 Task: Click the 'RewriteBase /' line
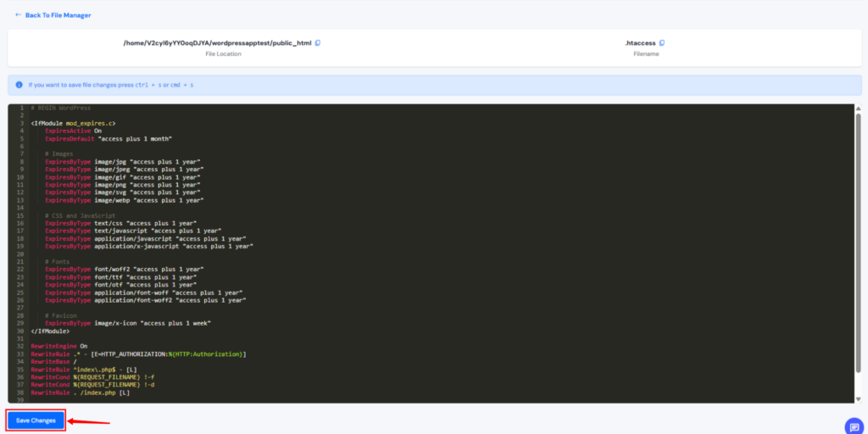pyautogui.click(x=52, y=361)
